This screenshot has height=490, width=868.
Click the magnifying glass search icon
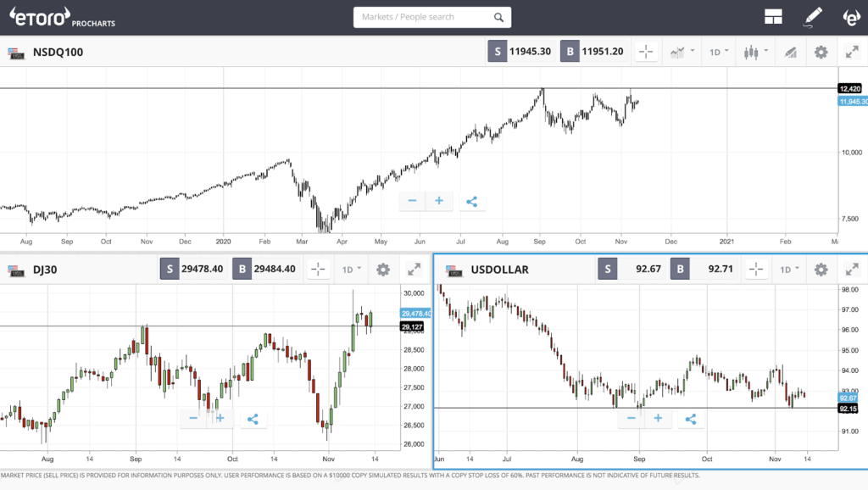click(498, 17)
